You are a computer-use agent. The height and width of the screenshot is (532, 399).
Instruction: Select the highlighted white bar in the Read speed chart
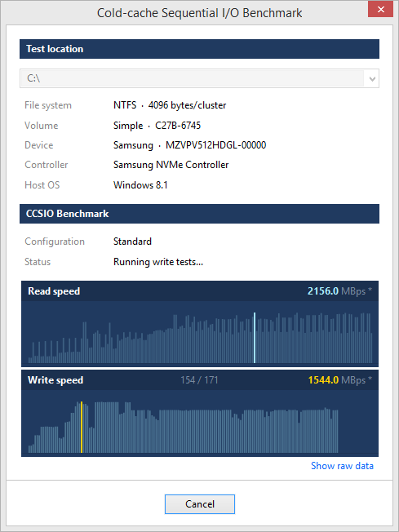(255, 338)
